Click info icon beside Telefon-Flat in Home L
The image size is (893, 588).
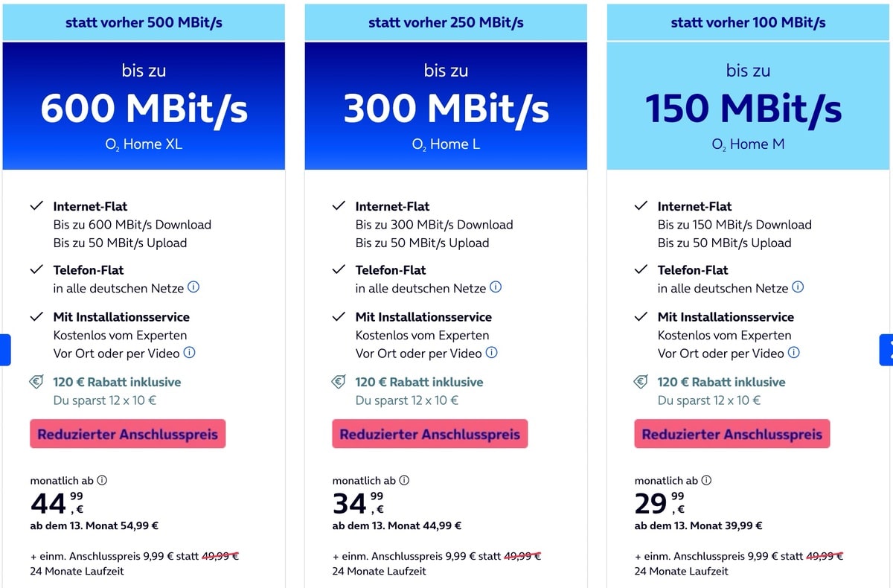click(496, 287)
